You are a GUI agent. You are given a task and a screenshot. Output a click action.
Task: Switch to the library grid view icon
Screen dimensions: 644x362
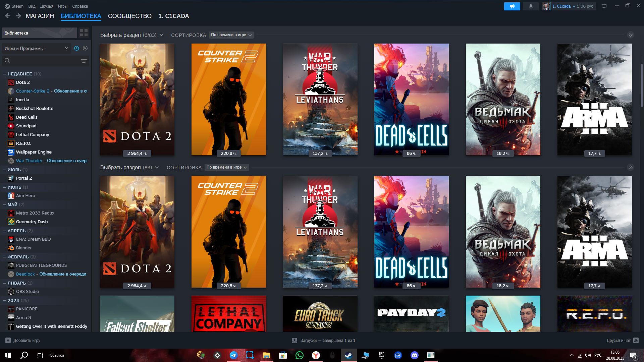(x=84, y=33)
